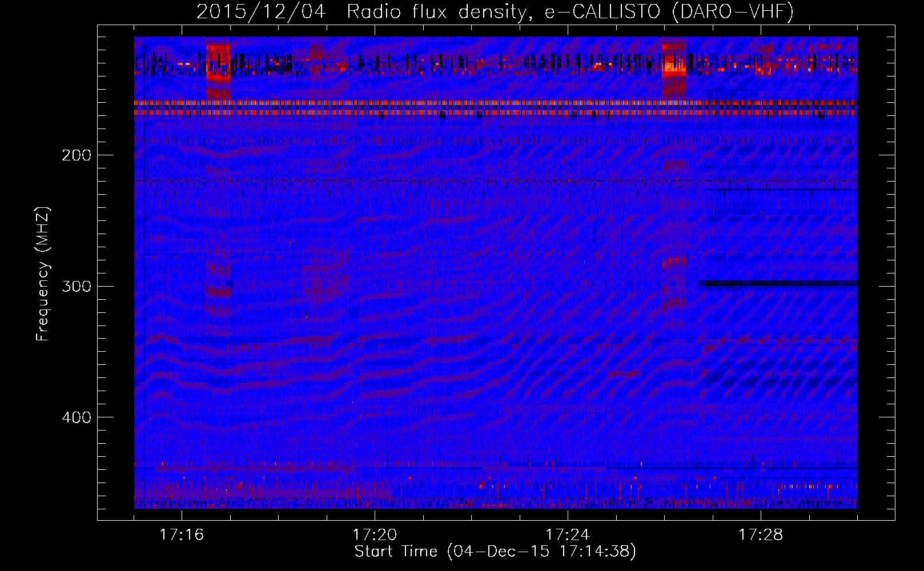Select the '300' frequency axis label

pyautogui.click(x=77, y=286)
